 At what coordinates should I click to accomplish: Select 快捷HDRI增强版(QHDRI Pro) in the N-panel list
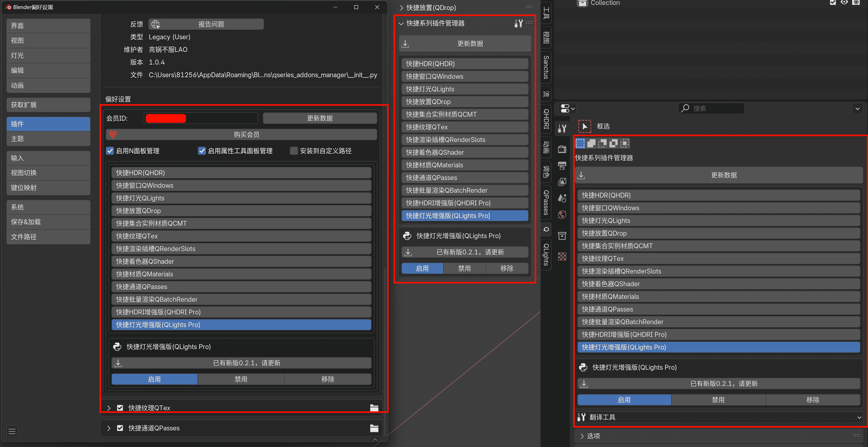click(465, 203)
